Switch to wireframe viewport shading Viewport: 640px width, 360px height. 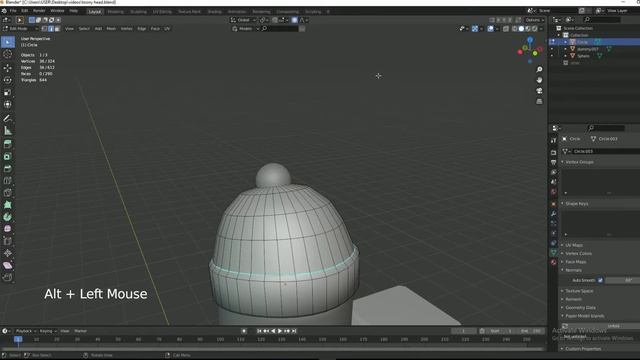click(x=515, y=29)
